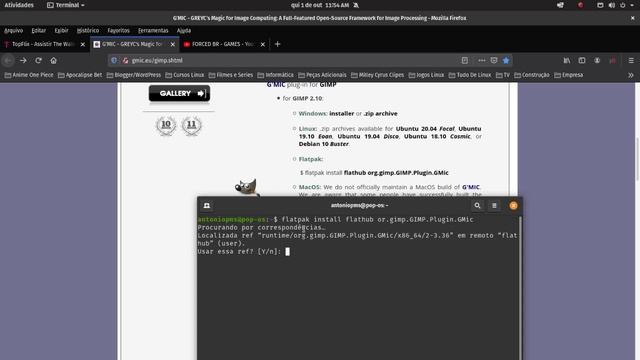Open the Ajuda menu
640x360 pixels.
coord(184,31)
